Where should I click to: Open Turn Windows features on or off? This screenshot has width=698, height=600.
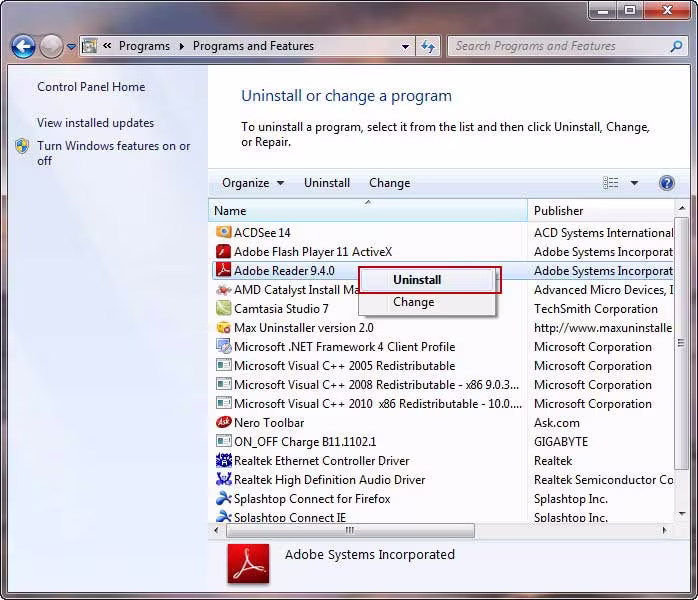click(114, 153)
